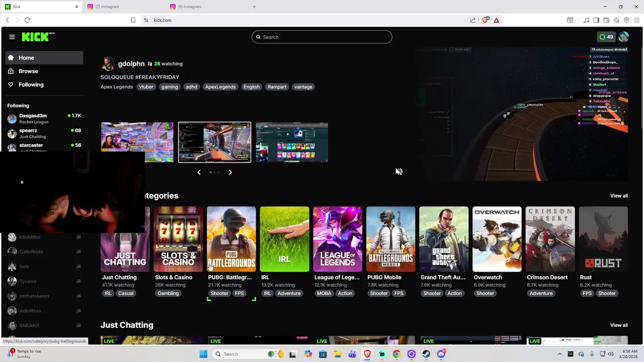Open spearrz in the Following list

pyautogui.click(x=44, y=133)
